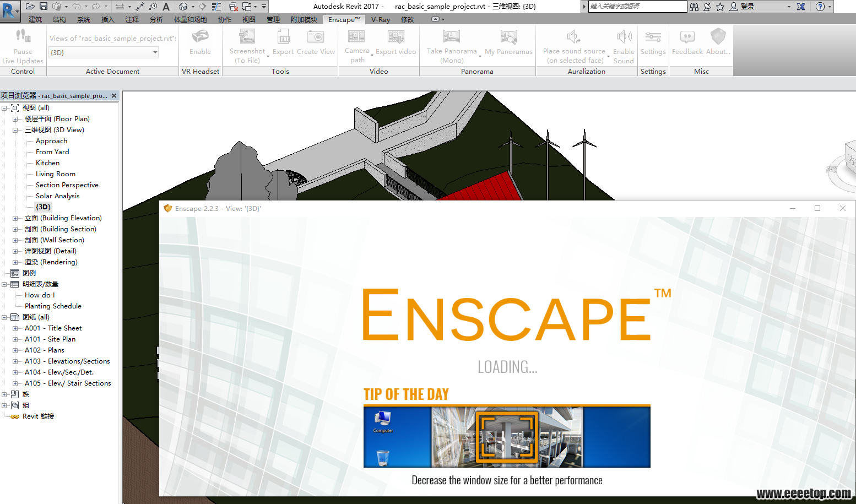This screenshot has height=504, width=856.
Task: Select the A001 - Title Sheet item
Action: pos(53,328)
